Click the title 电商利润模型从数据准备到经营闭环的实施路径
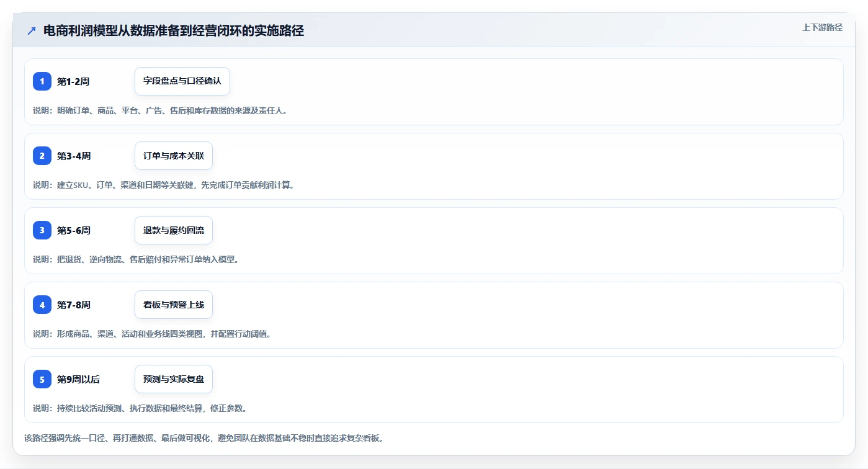Viewport: 868px width, 469px height. click(174, 30)
